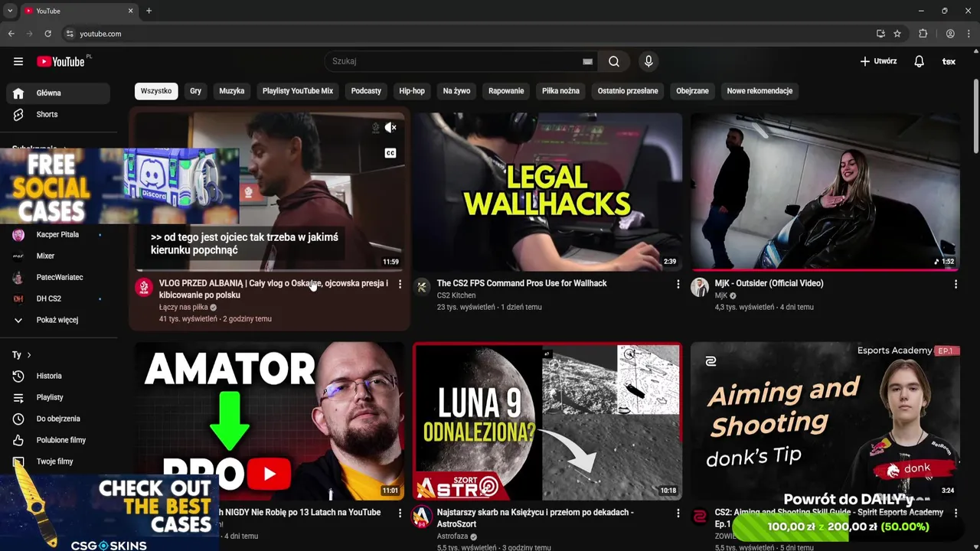The image size is (980, 551).
Task: Open the tsx account avatar menu
Action: tap(949, 61)
